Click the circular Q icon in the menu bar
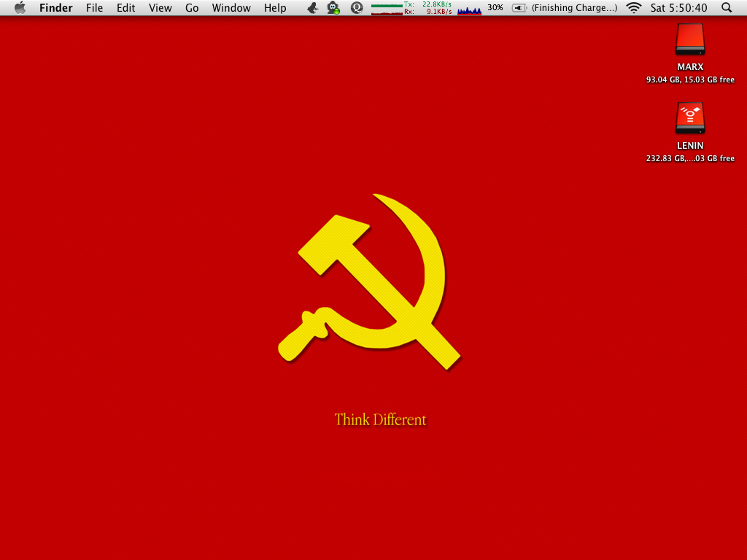 [x=357, y=8]
